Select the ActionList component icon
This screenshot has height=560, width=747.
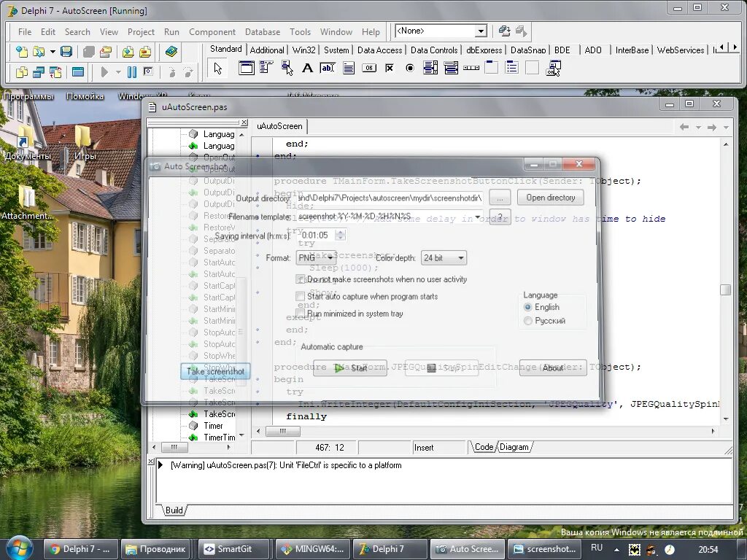point(553,68)
